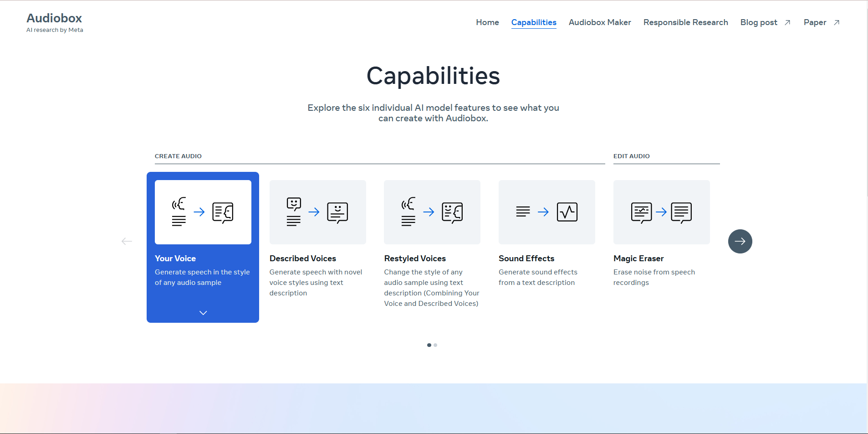Open the Your Voice feature icon tile

203,212
